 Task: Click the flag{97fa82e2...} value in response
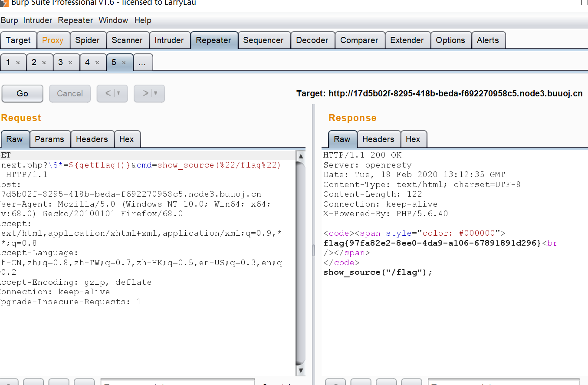[x=433, y=243]
